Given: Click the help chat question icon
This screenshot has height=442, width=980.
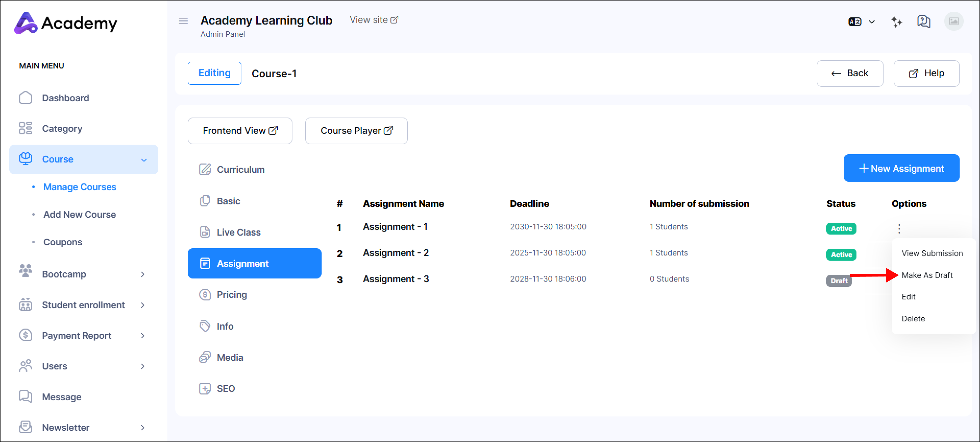Looking at the screenshot, I should (x=923, y=22).
